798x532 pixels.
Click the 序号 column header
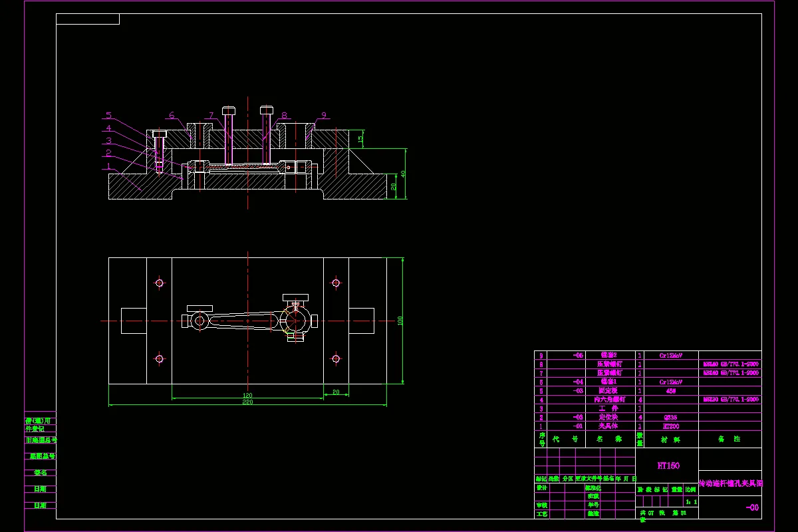[541, 439]
